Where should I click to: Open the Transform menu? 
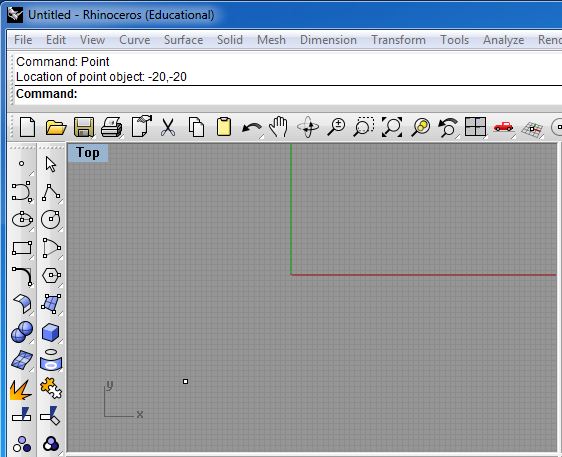(x=399, y=40)
